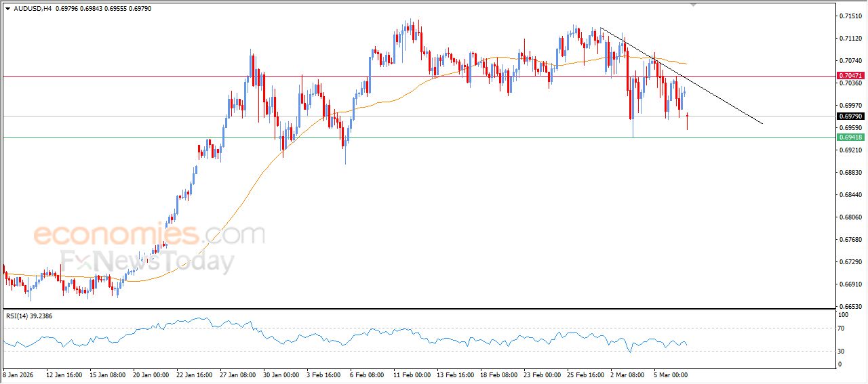
Task: Click the 5 Mar 00:00 time label
Action: [x=671, y=374]
